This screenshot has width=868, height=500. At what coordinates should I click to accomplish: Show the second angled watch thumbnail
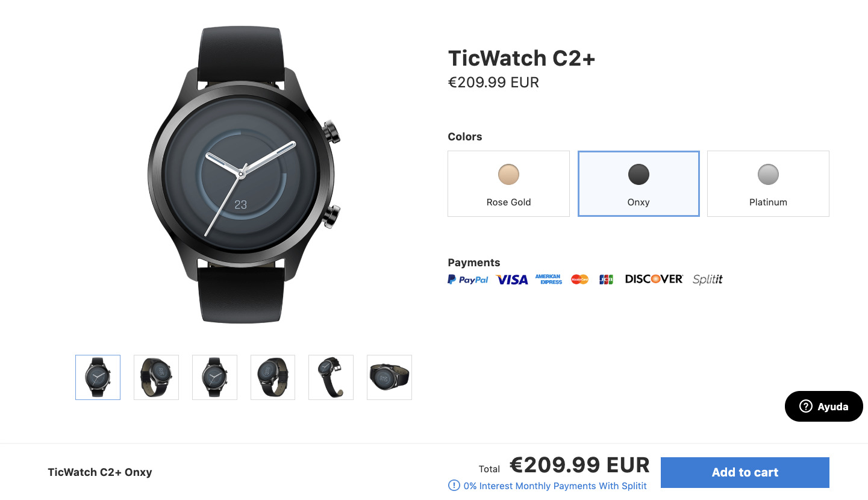click(x=156, y=377)
